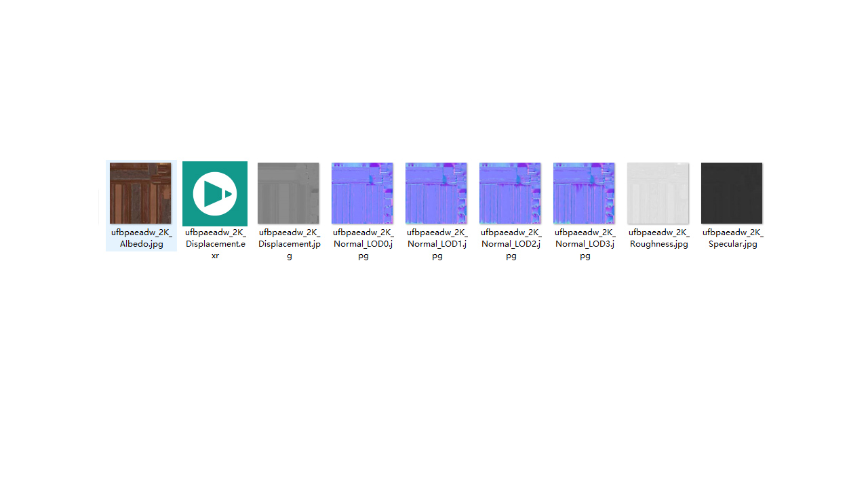Select the dark Specular.jpg thumbnail

click(732, 193)
